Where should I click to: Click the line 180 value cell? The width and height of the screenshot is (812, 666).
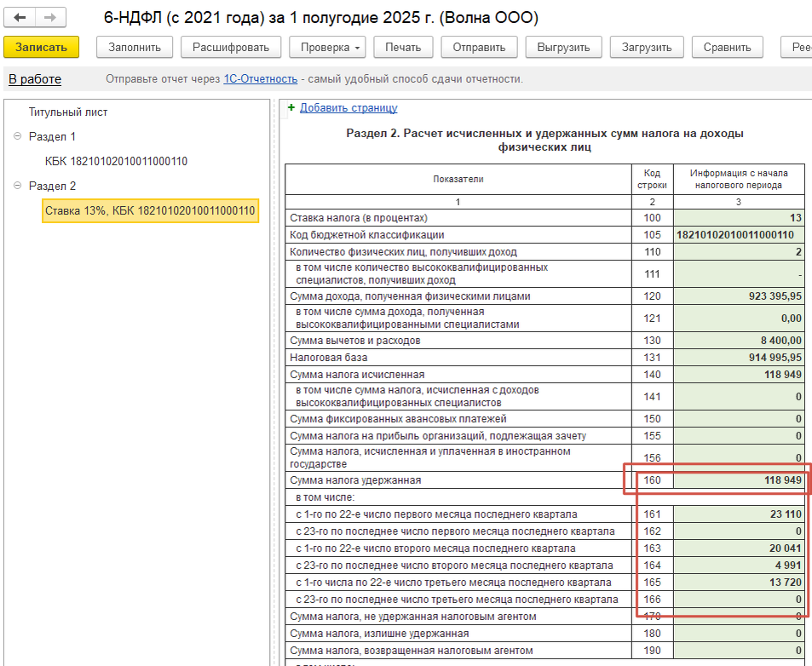(x=739, y=634)
